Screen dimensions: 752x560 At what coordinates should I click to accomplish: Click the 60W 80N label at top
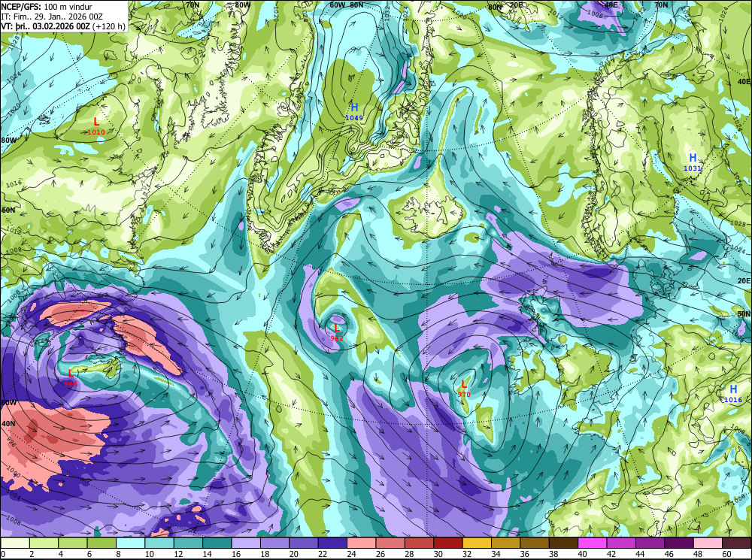click(x=346, y=5)
